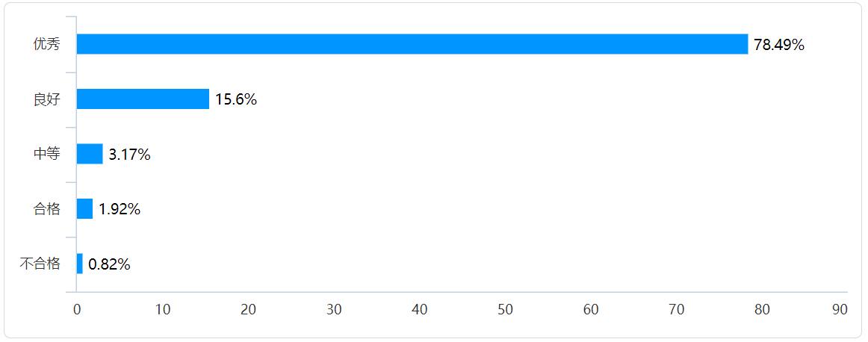Screen dimensions: 868x342
Task: Click the 0 tick on the x-axis
Action: pos(77,309)
